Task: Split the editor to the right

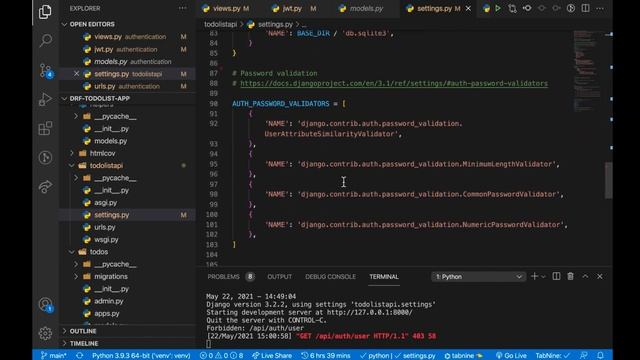Action: (585, 8)
